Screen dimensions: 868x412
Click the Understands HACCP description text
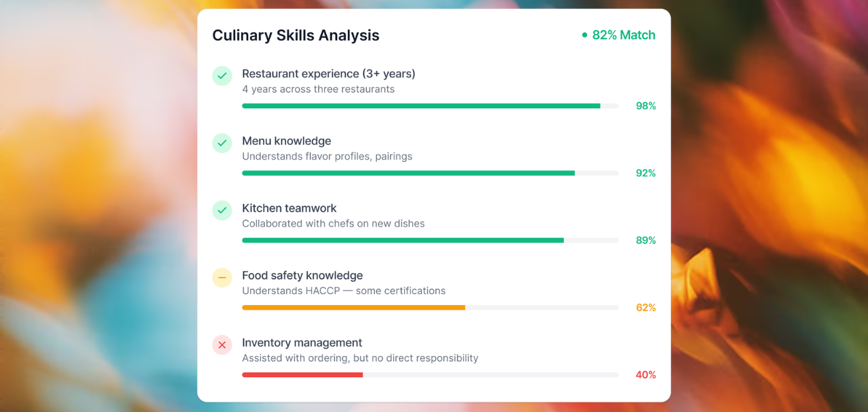(343, 290)
